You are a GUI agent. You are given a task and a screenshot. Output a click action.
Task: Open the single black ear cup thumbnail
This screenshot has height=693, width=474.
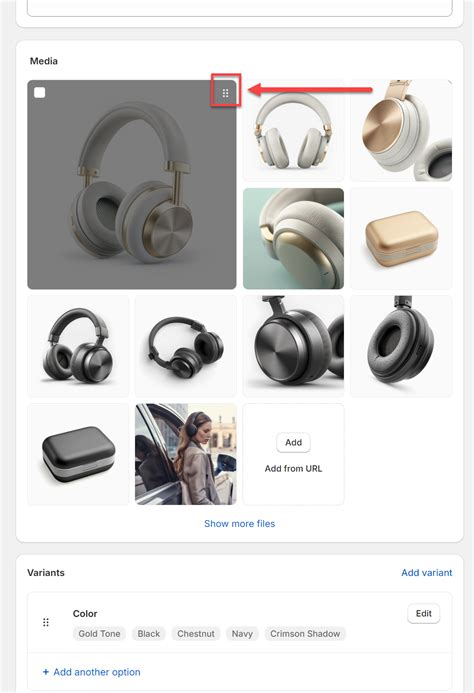point(401,346)
